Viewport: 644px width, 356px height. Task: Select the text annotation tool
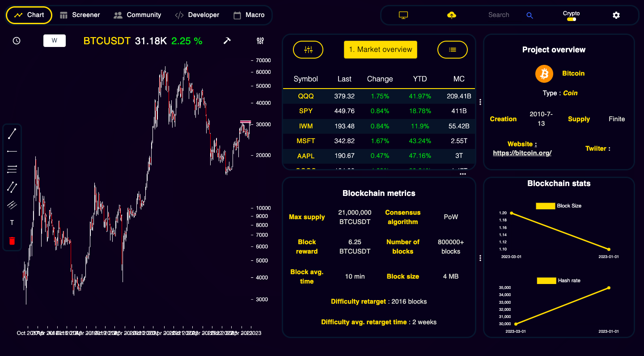tap(12, 223)
